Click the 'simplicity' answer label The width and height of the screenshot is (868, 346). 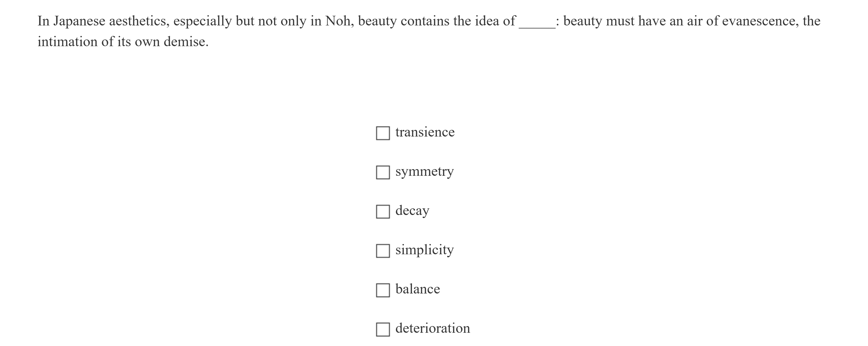click(424, 250)
